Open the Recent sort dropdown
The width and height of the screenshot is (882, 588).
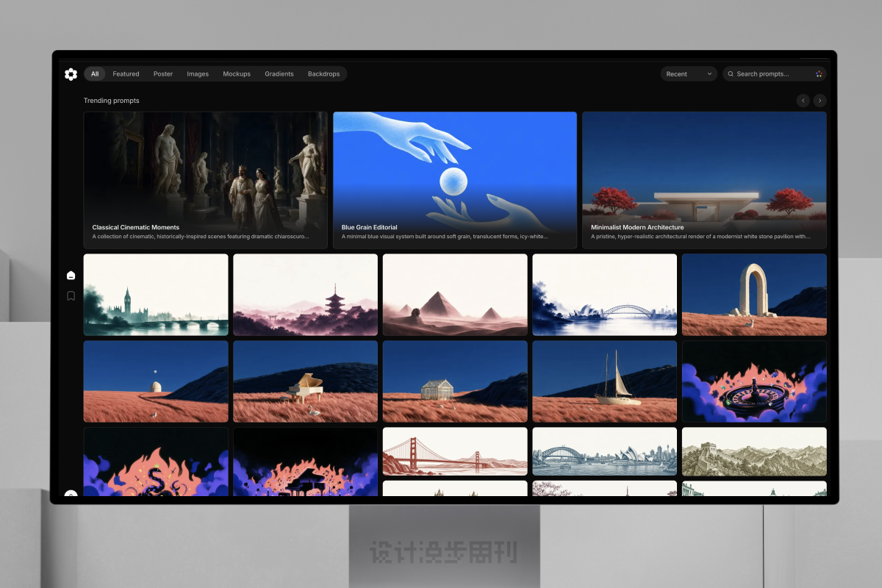689,74
